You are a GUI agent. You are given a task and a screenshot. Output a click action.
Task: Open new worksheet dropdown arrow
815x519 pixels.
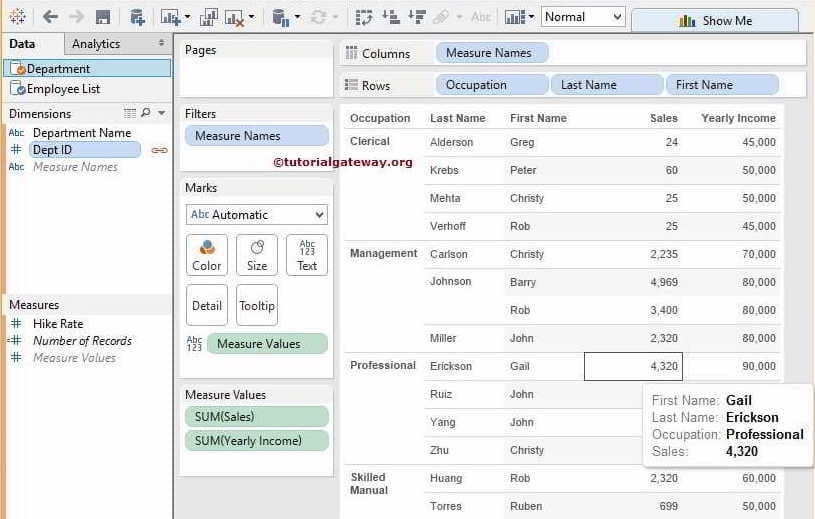[x=188, y=17]
